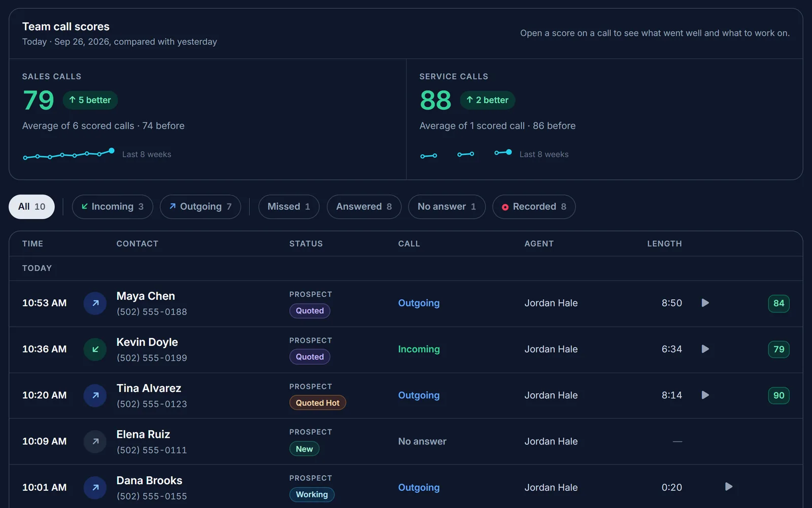Open score 79 on Kevin Doyle's call
This screenshot has width=812, height=508.
click(779, 350)
